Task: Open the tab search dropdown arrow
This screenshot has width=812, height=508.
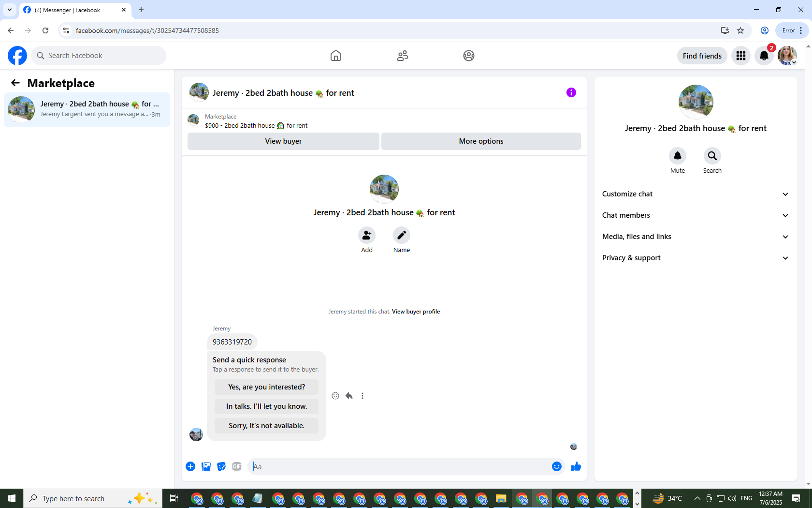Action: (10, 10)
